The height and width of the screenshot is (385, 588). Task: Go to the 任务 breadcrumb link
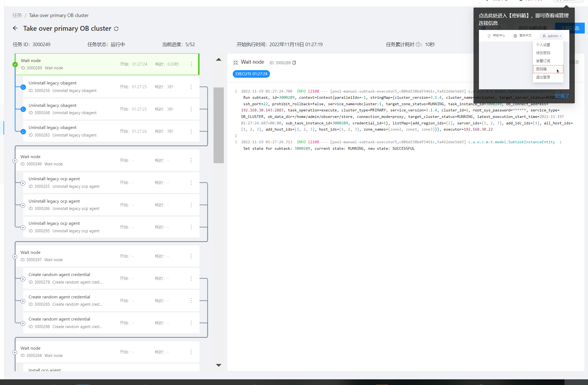tap(17, 15)
